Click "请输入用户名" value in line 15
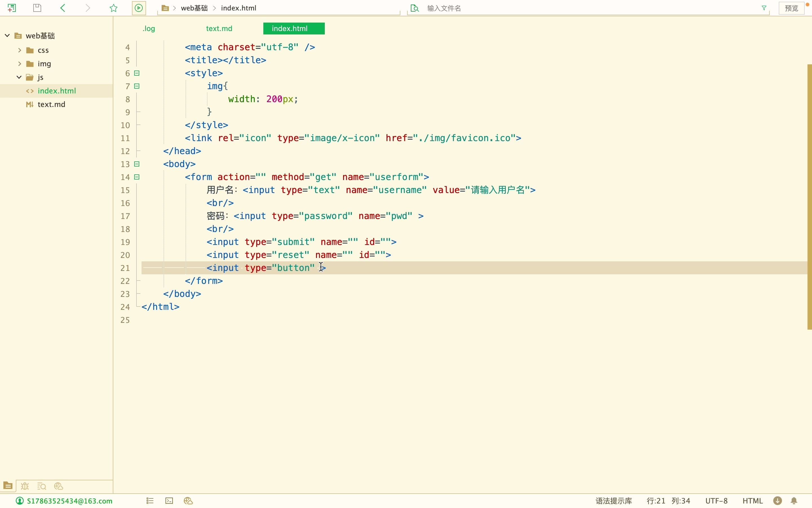812x508 pixels. point(498,190)
